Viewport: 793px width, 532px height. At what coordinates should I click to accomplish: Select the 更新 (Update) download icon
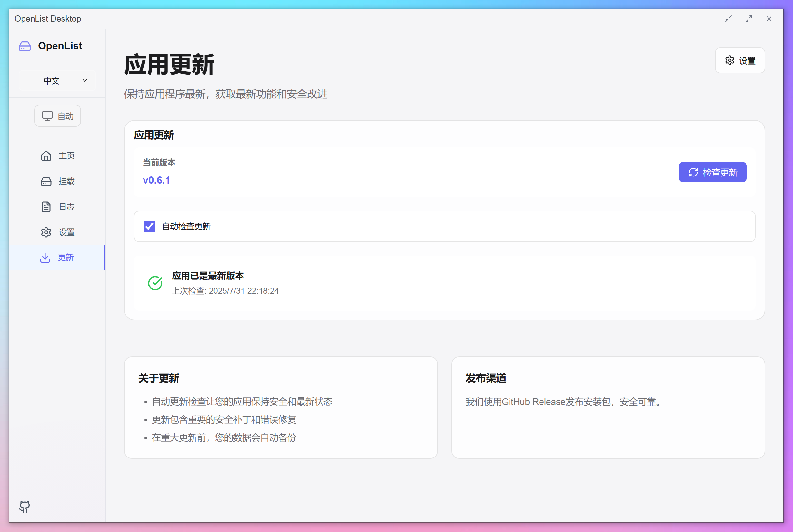(x=45, y=257)
